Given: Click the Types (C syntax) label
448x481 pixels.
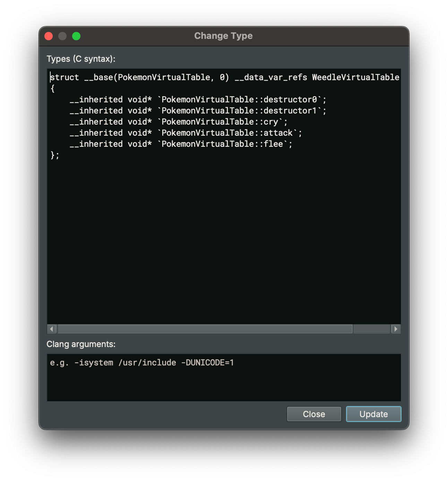Looking at the screenshot, I should coord(81,59).
